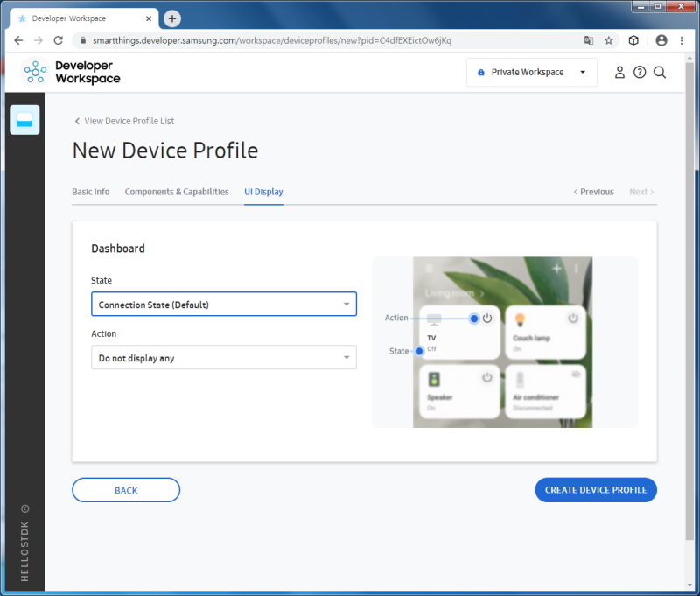
Task: Click the View Device Profile List link
Action: tap(125, 121)
